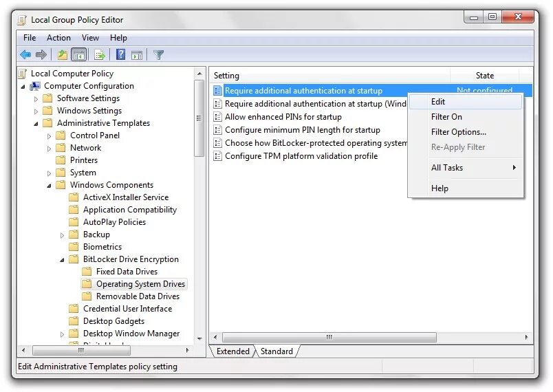Minimize the Local Group Policy Editor window
Screen dimensions: 553x392
474,17
